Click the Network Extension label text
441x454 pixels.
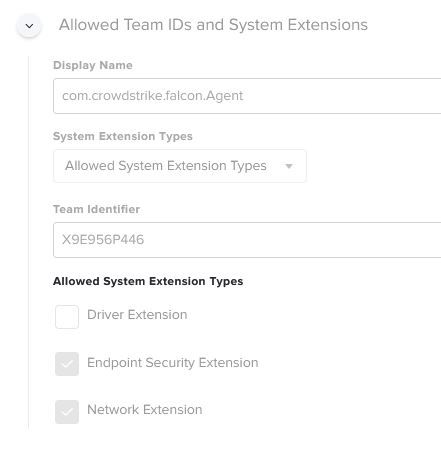(145, 410)
